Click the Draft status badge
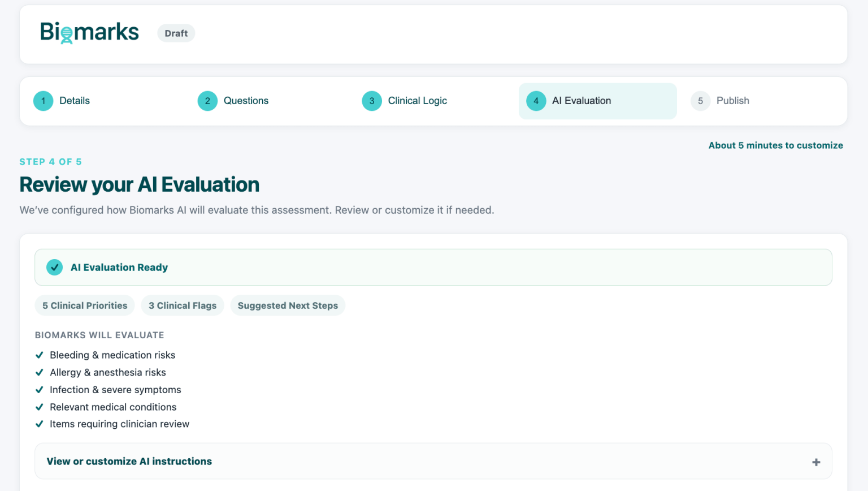Screen dimensions: 868x491 tap(176, 33)
